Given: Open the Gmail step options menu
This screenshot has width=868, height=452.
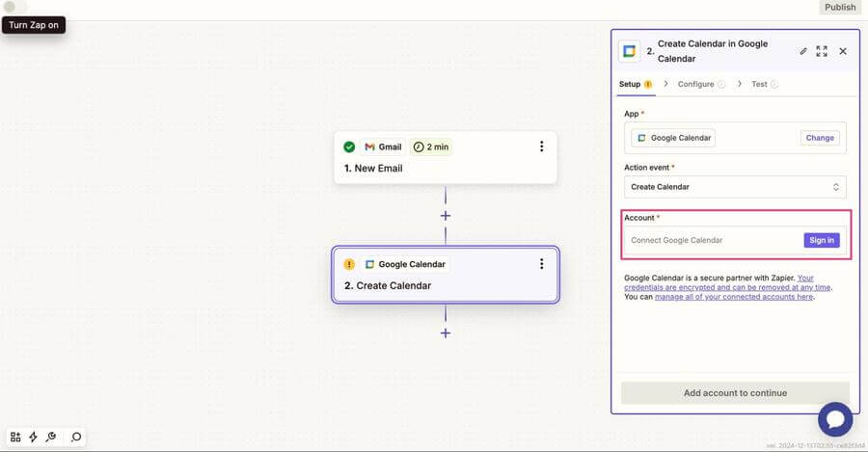Looking at the screenshot, I should point(541,146).
